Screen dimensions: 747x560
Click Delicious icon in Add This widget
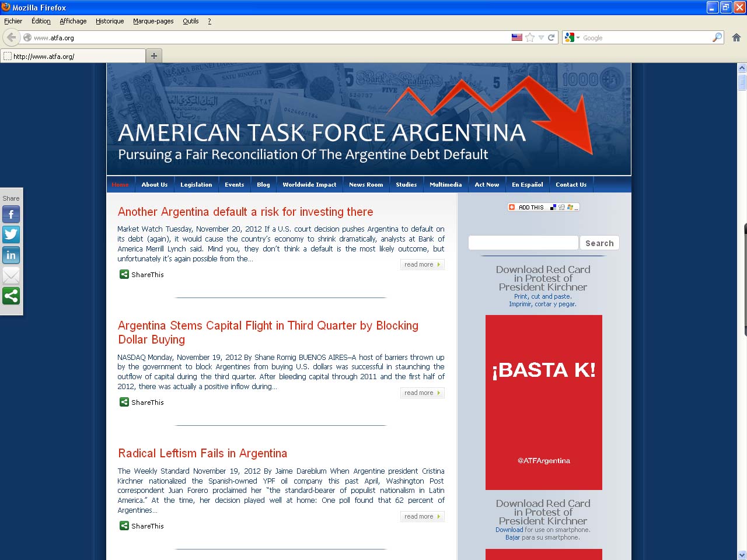[553, 207]
